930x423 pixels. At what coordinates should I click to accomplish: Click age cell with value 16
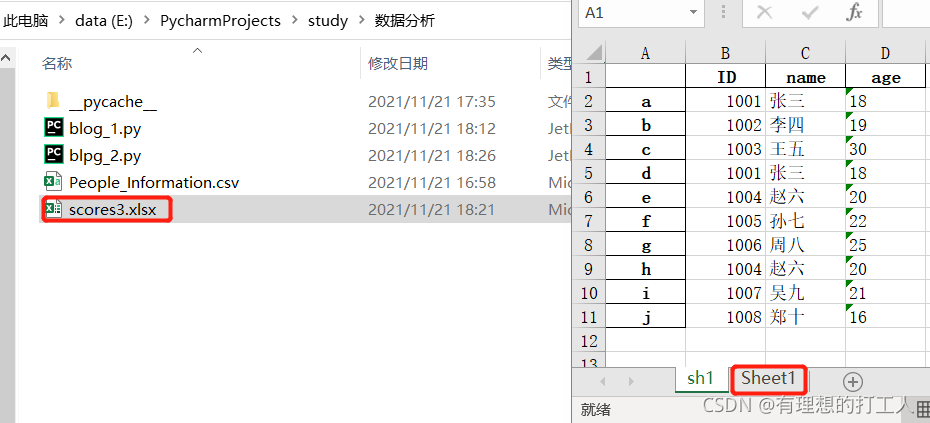pyautogui.click(x=886, y=317)
